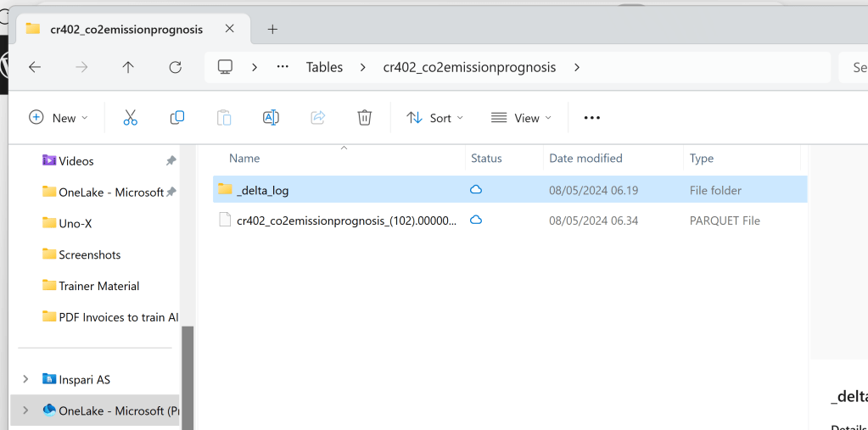Sort by the Date modified column header
The width and height of the screenshot is (868, 430).
tap(585, 159)
